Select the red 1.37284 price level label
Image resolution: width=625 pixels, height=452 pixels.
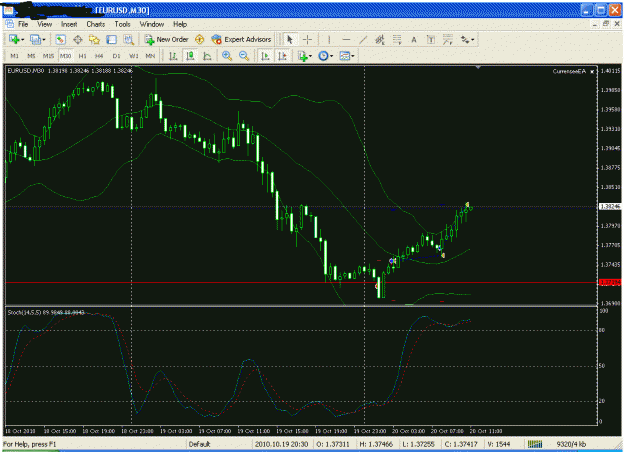pyautogui.click(x=610, y=283)
